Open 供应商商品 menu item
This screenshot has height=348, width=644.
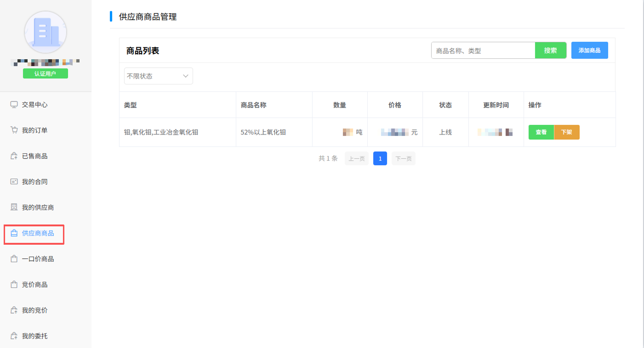[x=38, y=234]
